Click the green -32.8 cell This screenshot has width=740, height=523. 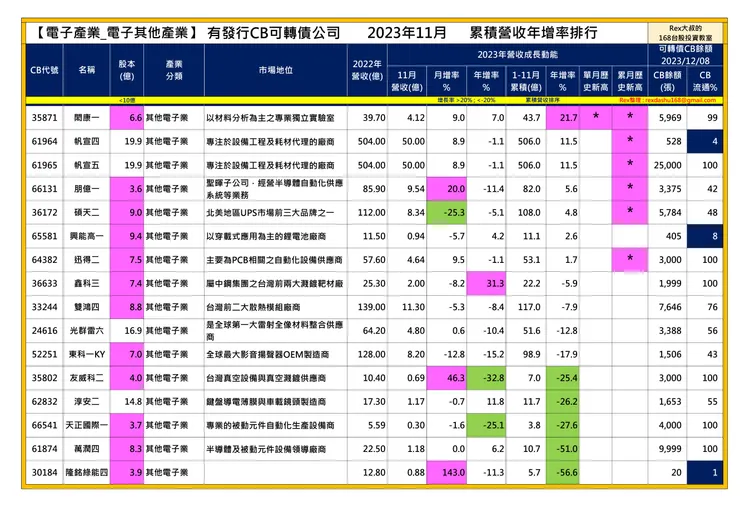486,378
